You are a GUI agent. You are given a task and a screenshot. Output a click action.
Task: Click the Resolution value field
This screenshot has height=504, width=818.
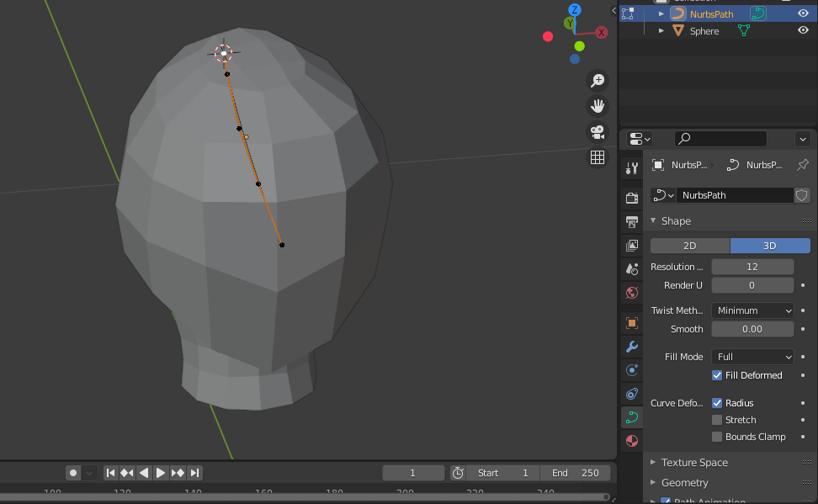(x=752, y=267)
